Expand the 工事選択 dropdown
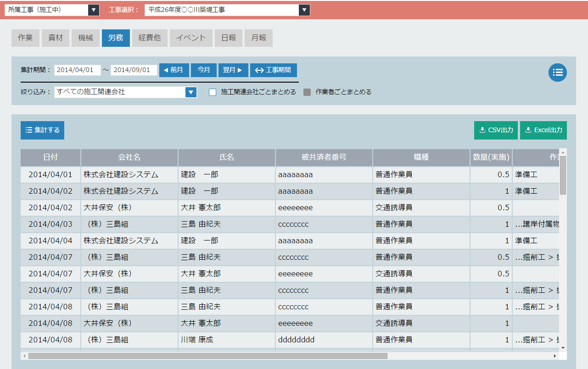This screenshot has height=369, width=588. pyautogui.click(x=304, y=10)
